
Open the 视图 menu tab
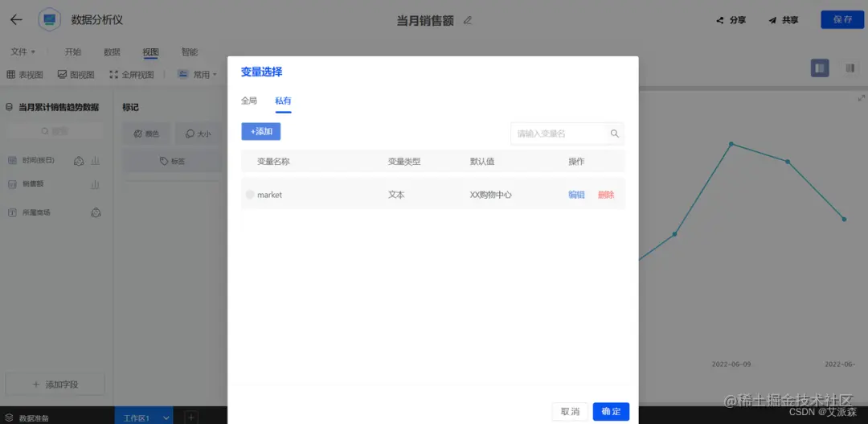(x=150, y=51)
